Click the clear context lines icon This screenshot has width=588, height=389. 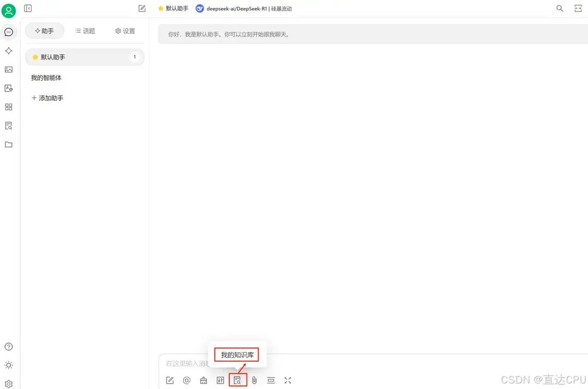[x=271, y=380]
